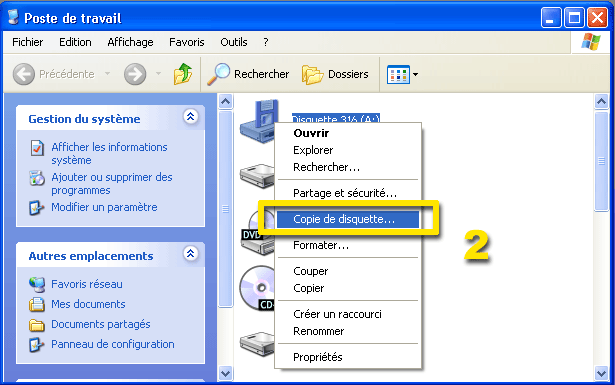Screen dimensions: 615x385
Task: Click the Poste de travail title icon
Action: (13, 17)
